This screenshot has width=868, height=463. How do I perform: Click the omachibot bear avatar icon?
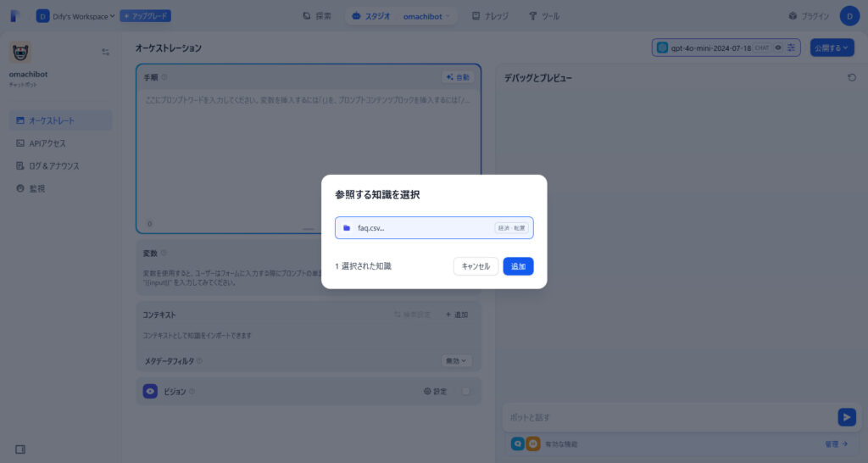[x=21, y=52]
